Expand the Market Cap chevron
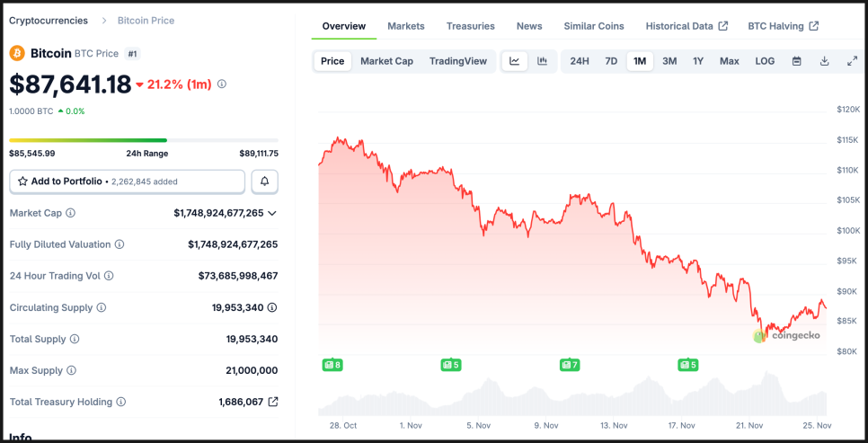Screen dimensions: 868x443 pos(272,213)
